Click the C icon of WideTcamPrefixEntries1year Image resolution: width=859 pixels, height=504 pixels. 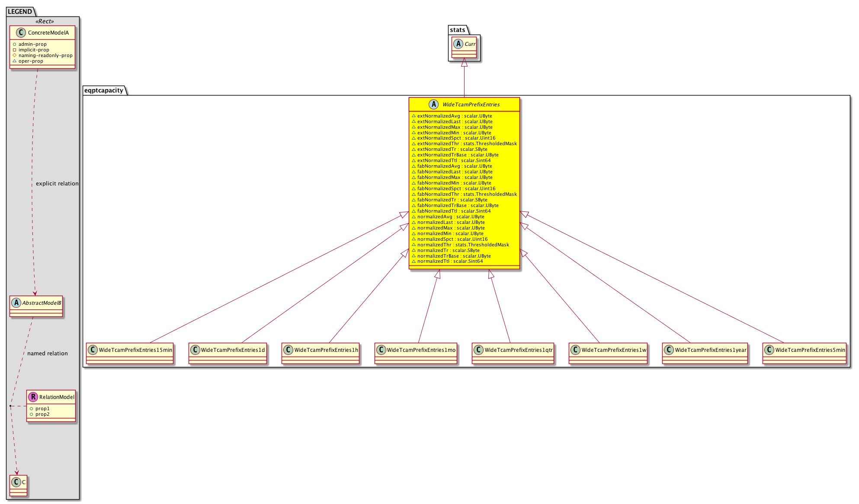[x=669, y=350]
